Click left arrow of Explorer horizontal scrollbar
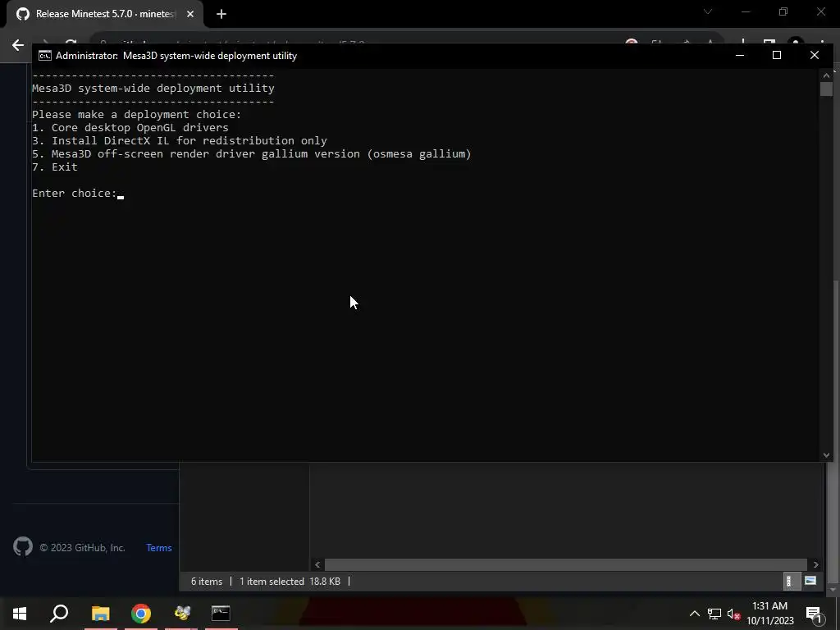840x630 pixels. click(x=317, y=564)
